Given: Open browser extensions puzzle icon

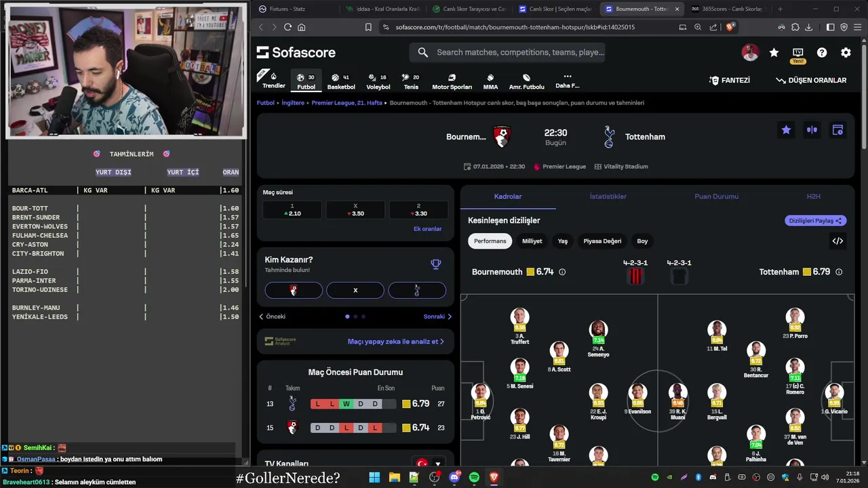Looking at the screenshot, I should tap(795, 27).
